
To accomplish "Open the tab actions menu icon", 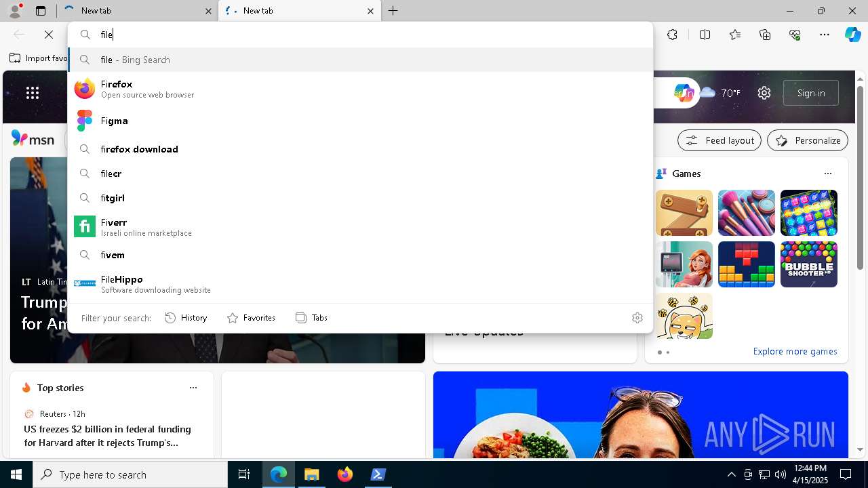I will pyautogui.click(x=41, y=11).
